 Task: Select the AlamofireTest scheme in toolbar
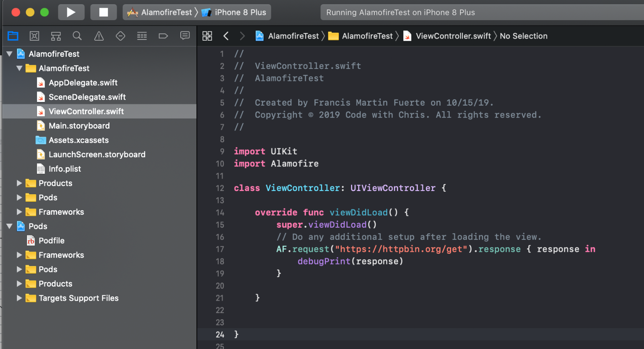pyautogui.click(x=160, y=12)
